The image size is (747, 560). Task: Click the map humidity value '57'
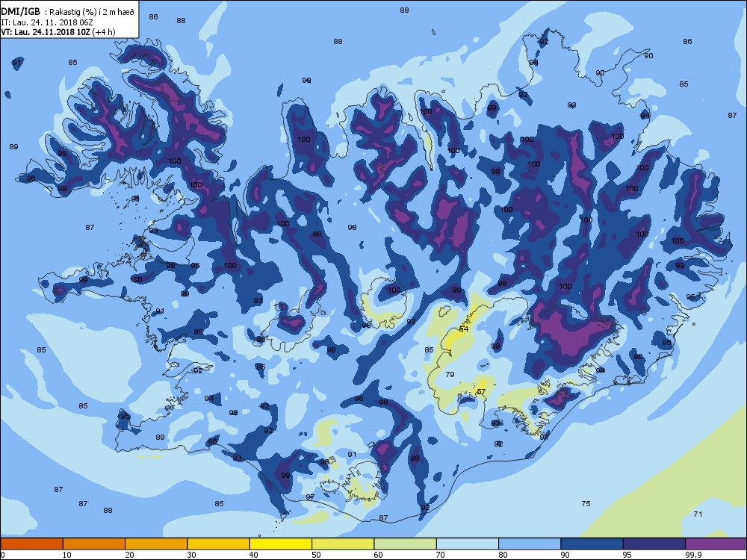(x=481, y=391)
